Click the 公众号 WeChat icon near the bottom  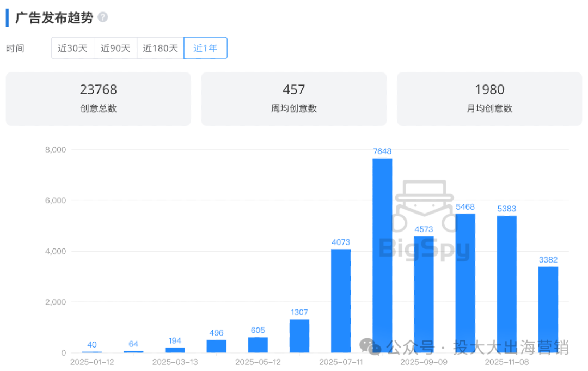[370, 345]
